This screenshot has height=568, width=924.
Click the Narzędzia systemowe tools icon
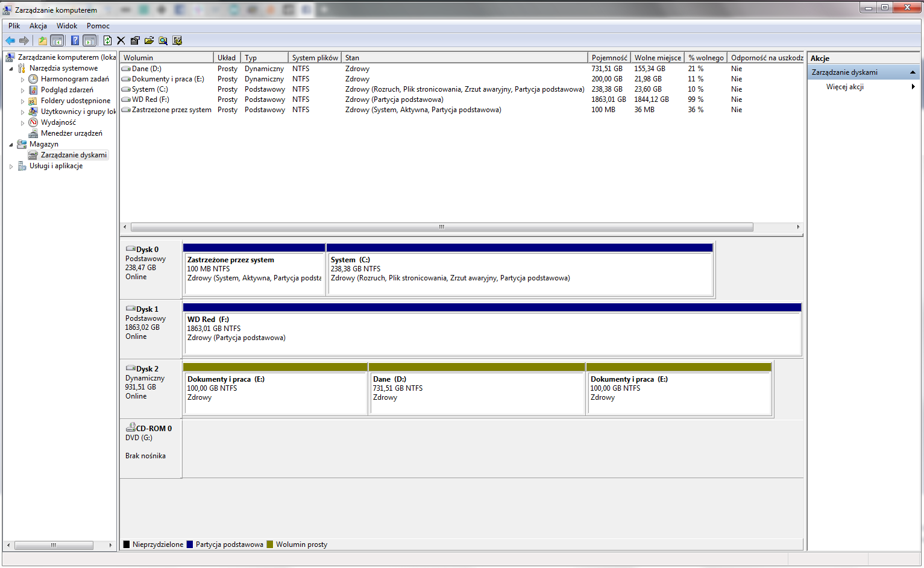pos(22,68)
